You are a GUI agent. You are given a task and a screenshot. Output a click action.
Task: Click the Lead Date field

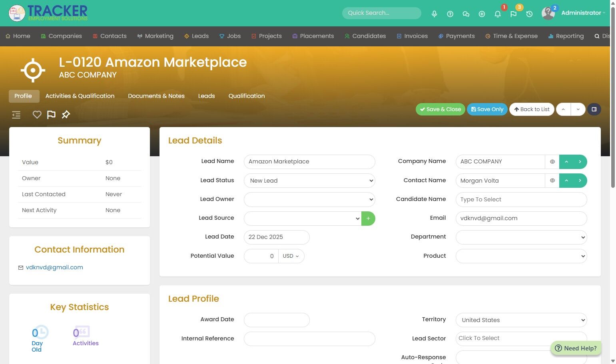click(277, 237)
